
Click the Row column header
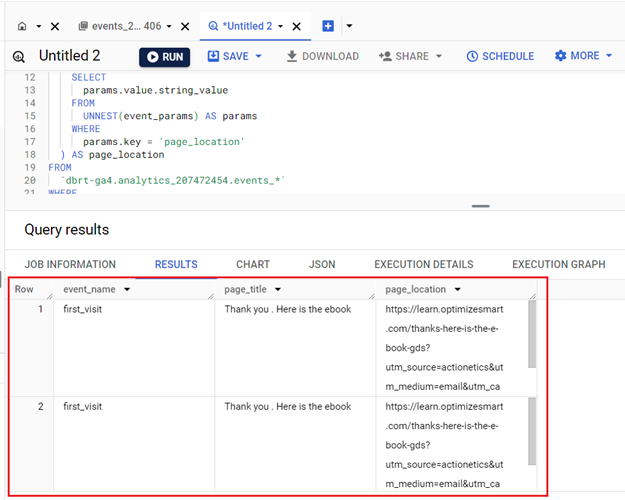24,289
